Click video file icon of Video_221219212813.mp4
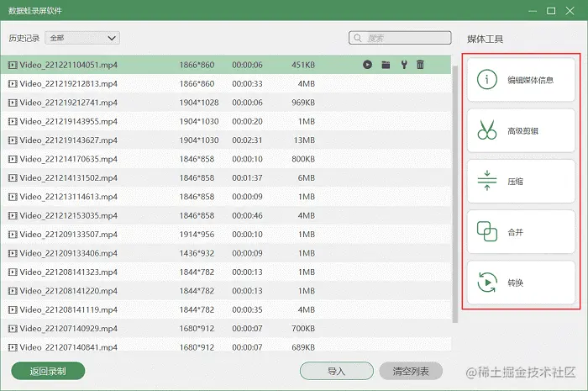This screenshot has width=588, height=391. click(x=13, y=84)
